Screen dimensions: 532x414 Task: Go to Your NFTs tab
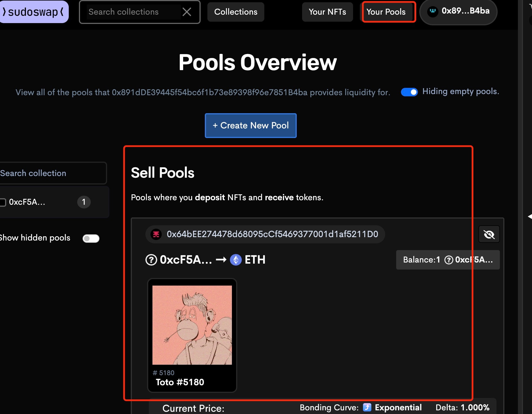coord(327,12)
